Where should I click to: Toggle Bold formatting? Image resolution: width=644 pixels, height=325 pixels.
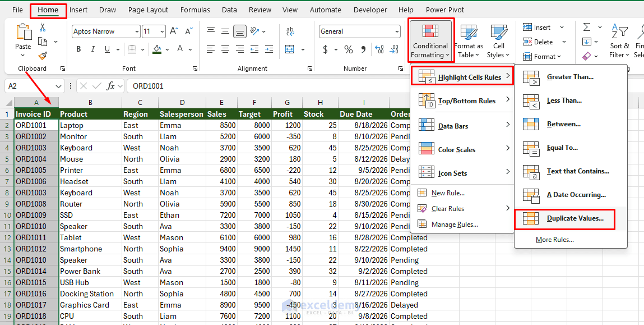tap(78, 49)
